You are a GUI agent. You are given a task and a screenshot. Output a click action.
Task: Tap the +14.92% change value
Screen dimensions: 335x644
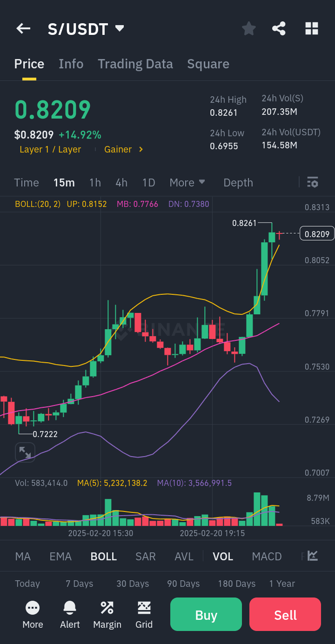(x=80, y=135)
